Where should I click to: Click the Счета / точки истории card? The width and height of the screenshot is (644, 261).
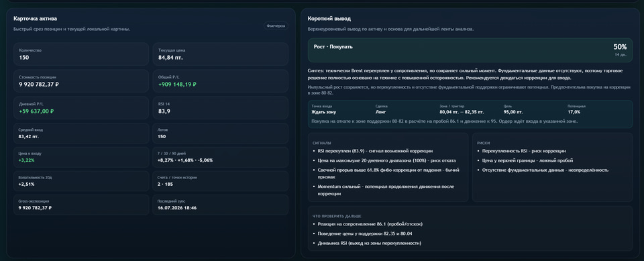[221, 181]
